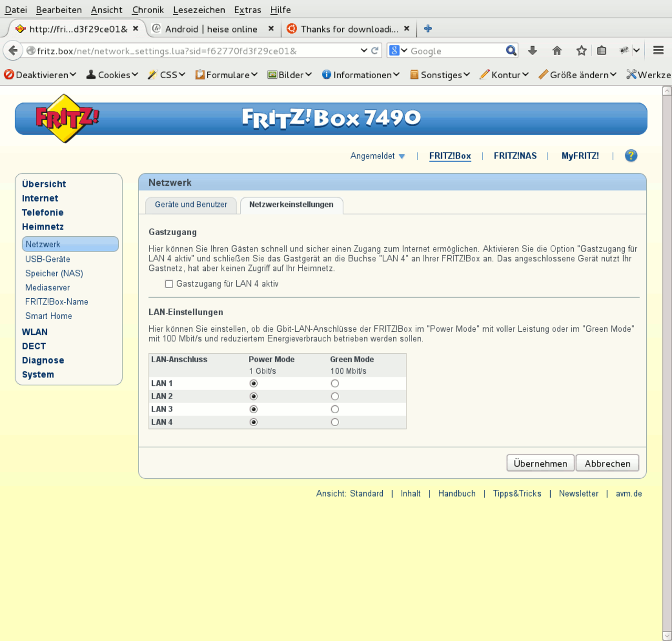Close the heise online tab
The height and width of the screenshot is (641, 672).
(271, 28)
